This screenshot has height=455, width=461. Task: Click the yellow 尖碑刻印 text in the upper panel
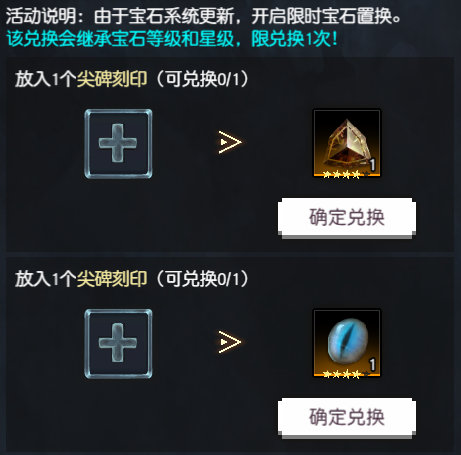(x=112, y=79)
